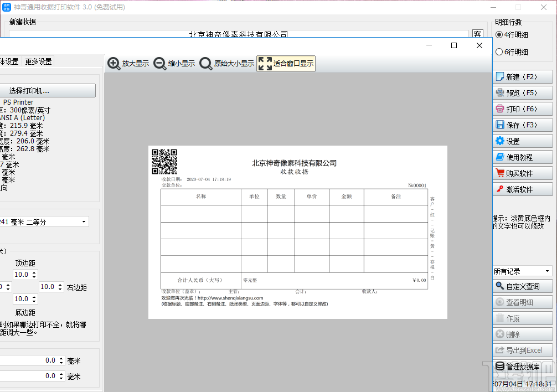Adjust the lower 0.0 毫米 offset stepper
Viewport: 557px width, 392px height.
tap(61, 376)
